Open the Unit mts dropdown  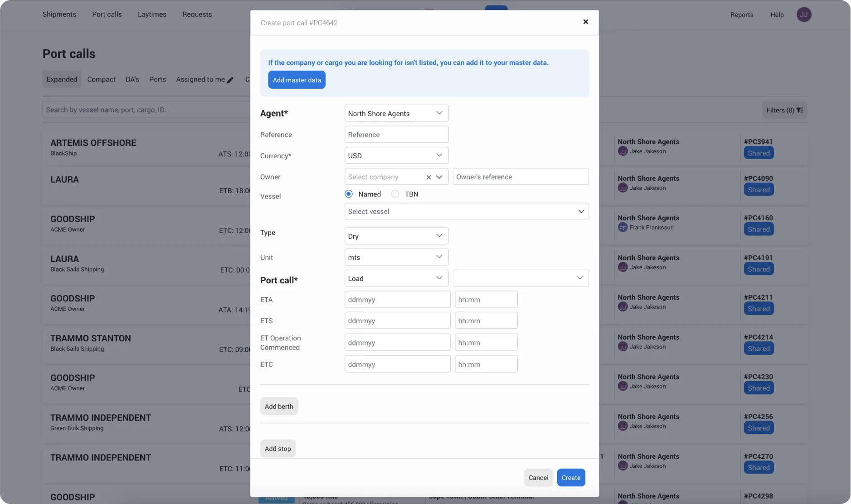pyautogui.click(x=396, y=257)
